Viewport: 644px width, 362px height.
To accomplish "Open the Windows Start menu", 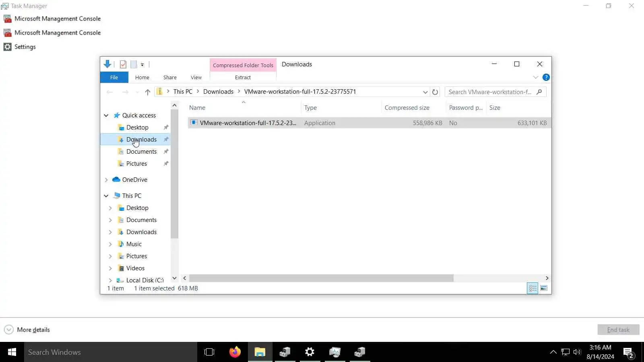I will tap(12, 352).
